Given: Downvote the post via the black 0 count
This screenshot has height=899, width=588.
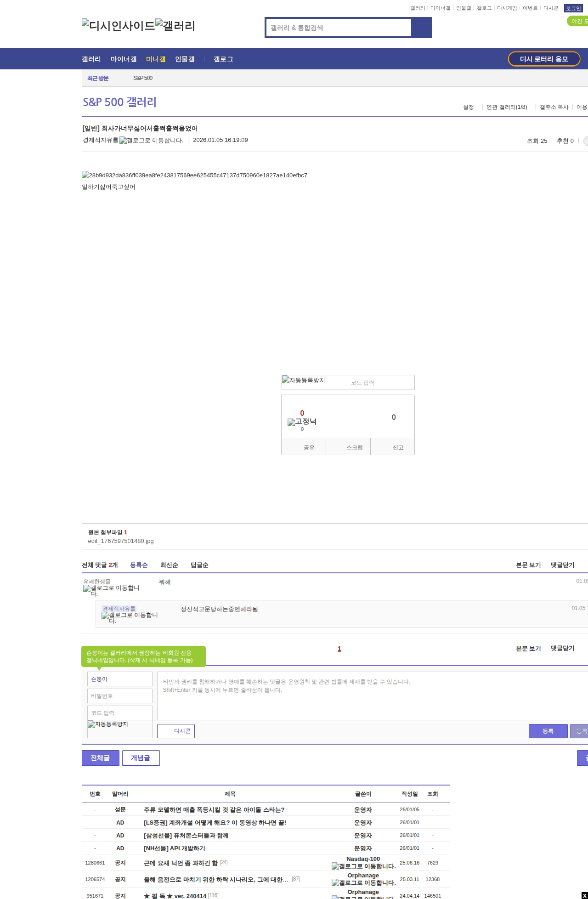Looking at the screenshot, I should 394,417.
